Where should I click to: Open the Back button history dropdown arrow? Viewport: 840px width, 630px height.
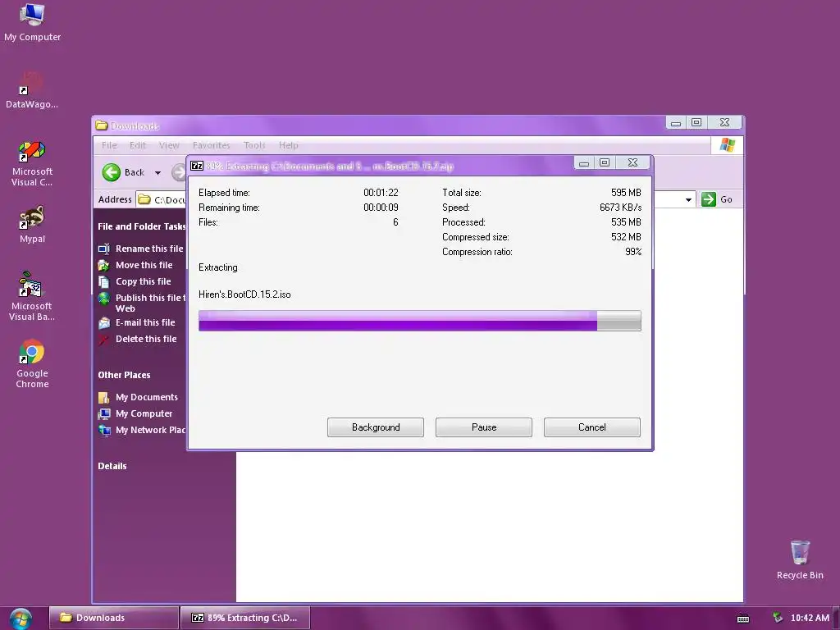tap(157, 173)
